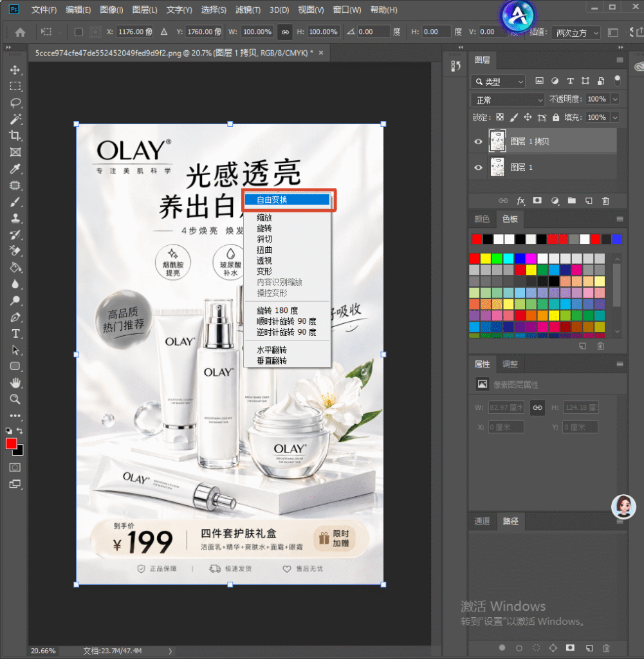Toggle layer filter on/off switch
Screen dimensions: 644x659
click(617, 80)
